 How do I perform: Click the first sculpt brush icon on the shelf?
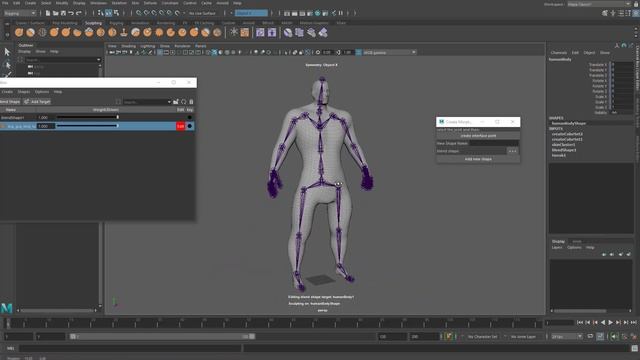(x=19, y=33)
